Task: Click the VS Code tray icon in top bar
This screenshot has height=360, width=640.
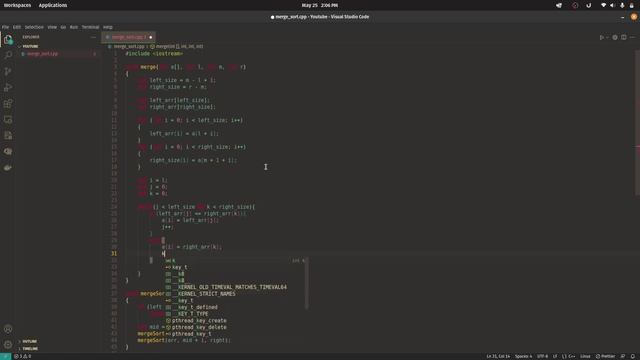Action: (559, 5)
